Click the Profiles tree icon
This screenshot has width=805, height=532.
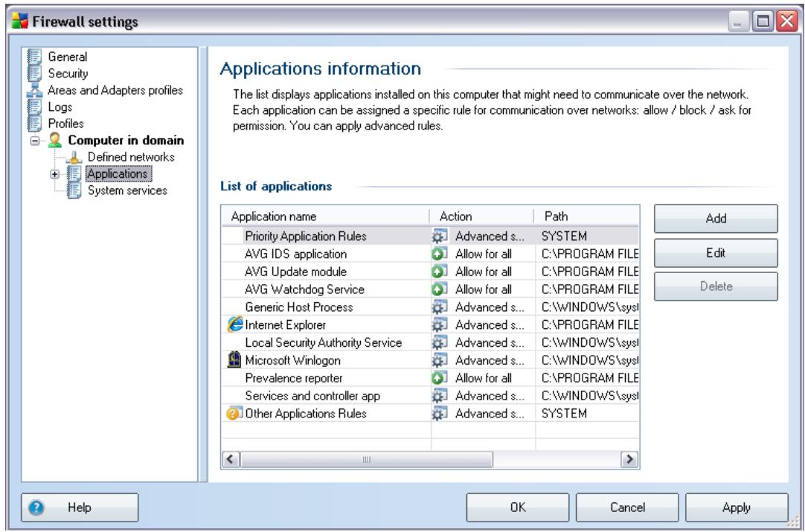[34, 124]
